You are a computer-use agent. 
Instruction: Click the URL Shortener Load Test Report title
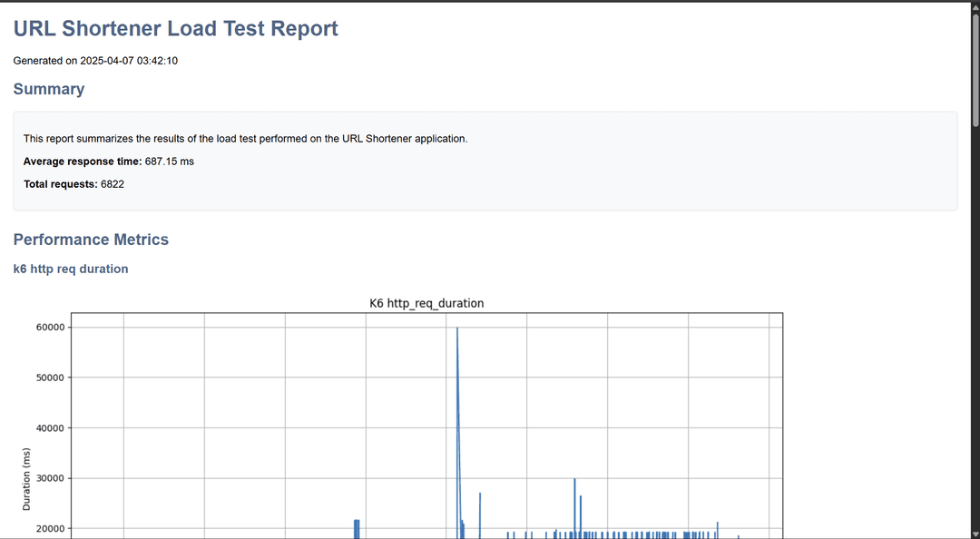click(x=175, y=29)
